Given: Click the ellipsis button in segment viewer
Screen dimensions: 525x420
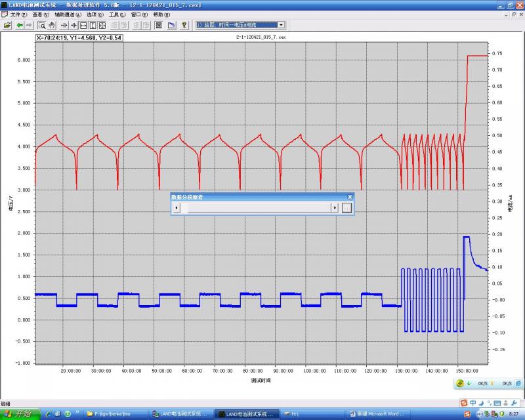Looking at the screenshot, I should click(x=346, y=207).
